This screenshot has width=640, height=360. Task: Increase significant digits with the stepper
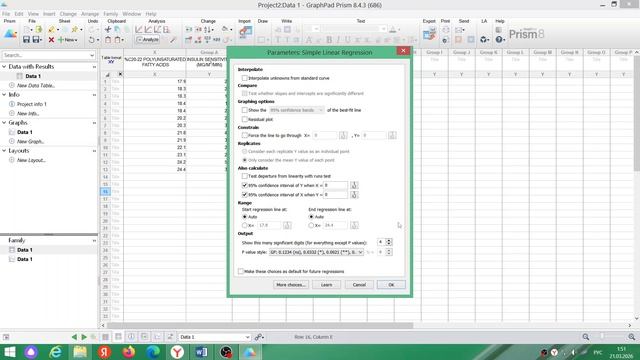(x=389, y=240)
